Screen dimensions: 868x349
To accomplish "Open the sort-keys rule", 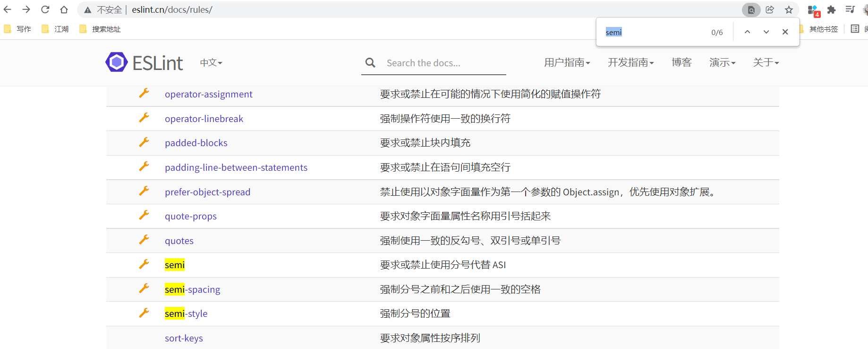I will [x=184, y=338].
